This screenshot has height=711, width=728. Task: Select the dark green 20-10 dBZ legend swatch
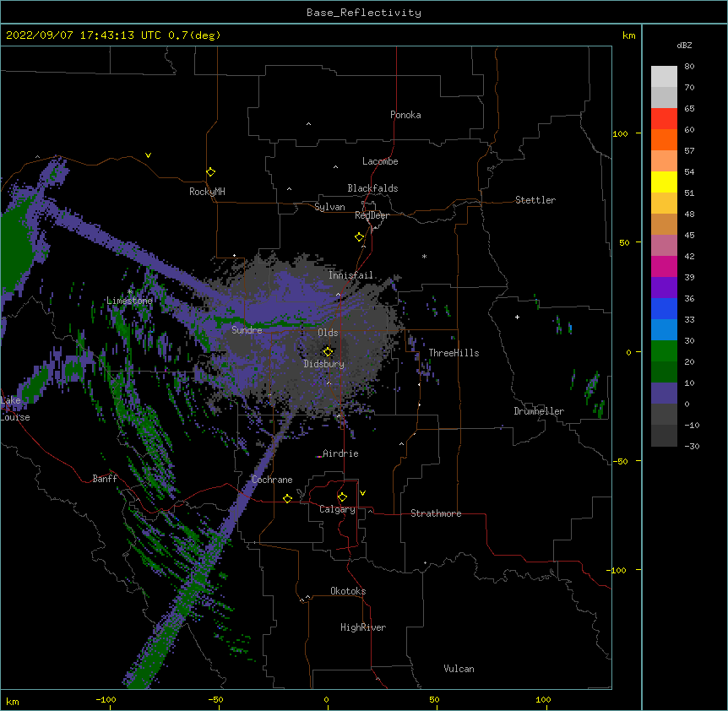[x=664, y=372]
